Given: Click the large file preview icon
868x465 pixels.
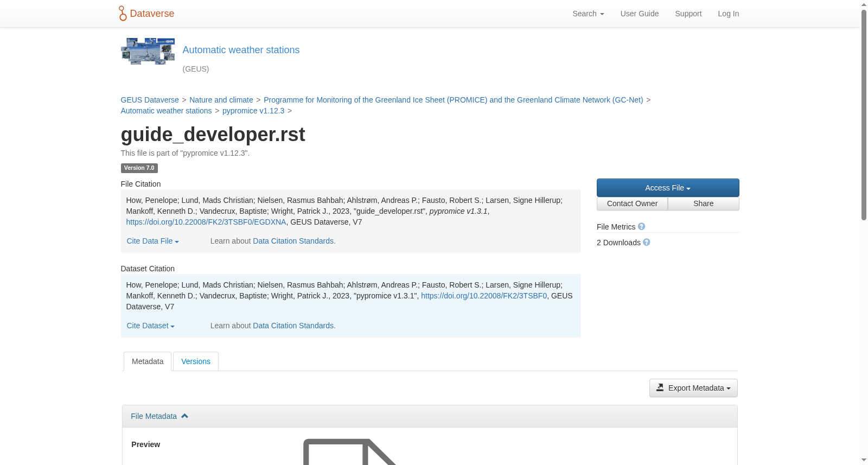Looking at the screenshot, I should tap(350, 451).
